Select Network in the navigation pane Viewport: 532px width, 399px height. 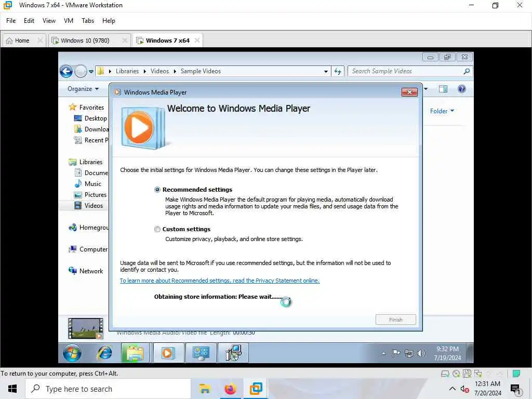[86, 271]
